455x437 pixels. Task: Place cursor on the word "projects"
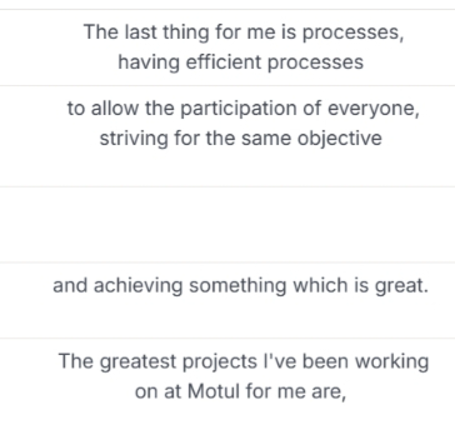(x=220, y=362)
